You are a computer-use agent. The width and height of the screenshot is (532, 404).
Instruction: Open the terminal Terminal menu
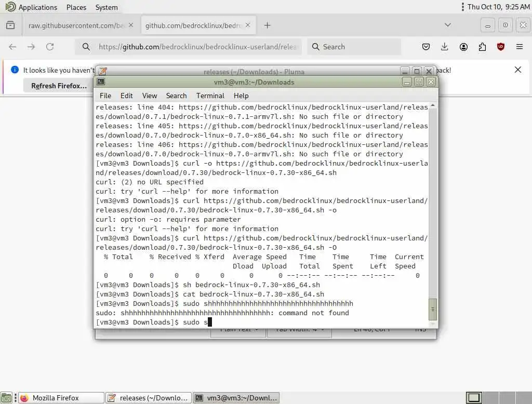tap(210, 96)
